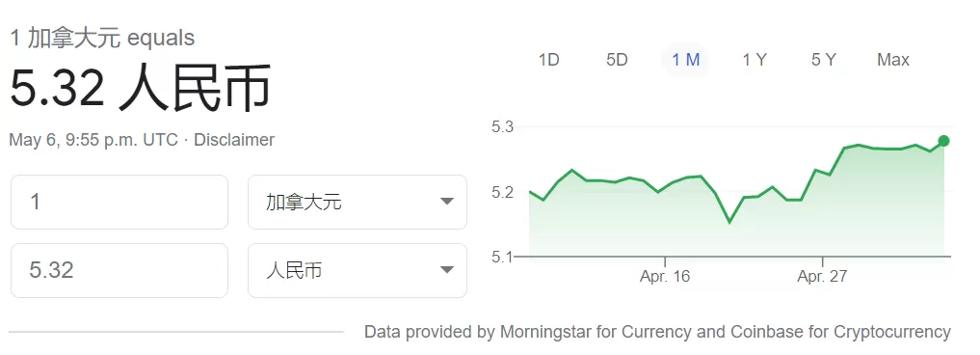Click the 5.3 y-axis label
Image resolution: width=980 pixels, height=355 pixels.
coord(502,127)
